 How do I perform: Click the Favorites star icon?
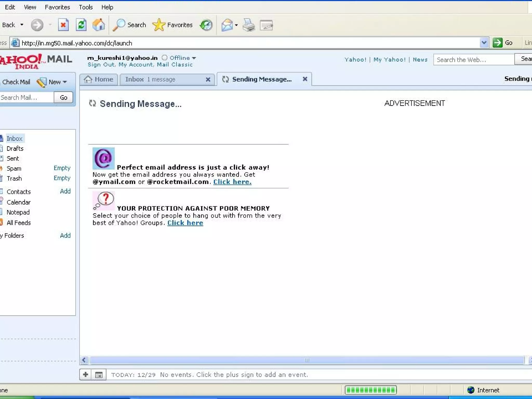tap(159, 25)
